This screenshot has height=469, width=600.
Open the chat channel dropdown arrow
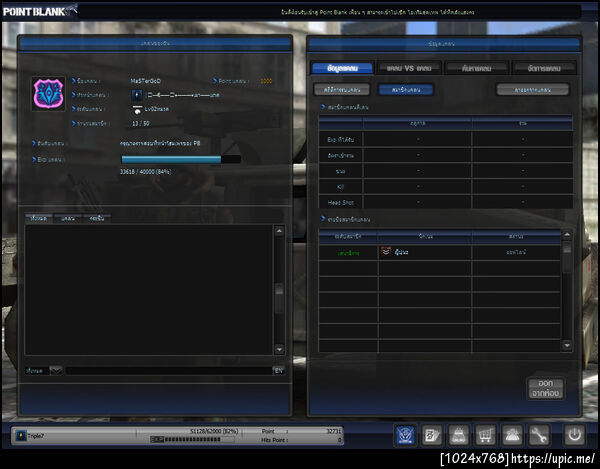coord(56,370)
